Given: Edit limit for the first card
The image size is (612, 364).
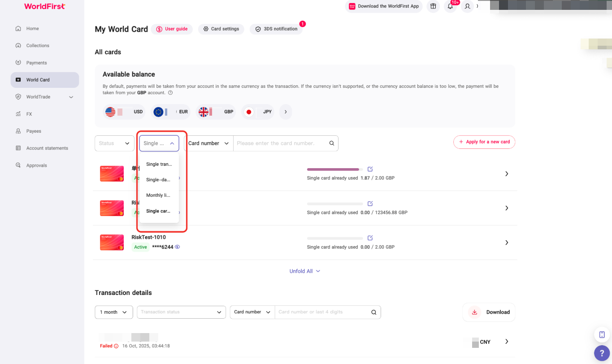Looking at the screenshot, I should click(370, 169).
